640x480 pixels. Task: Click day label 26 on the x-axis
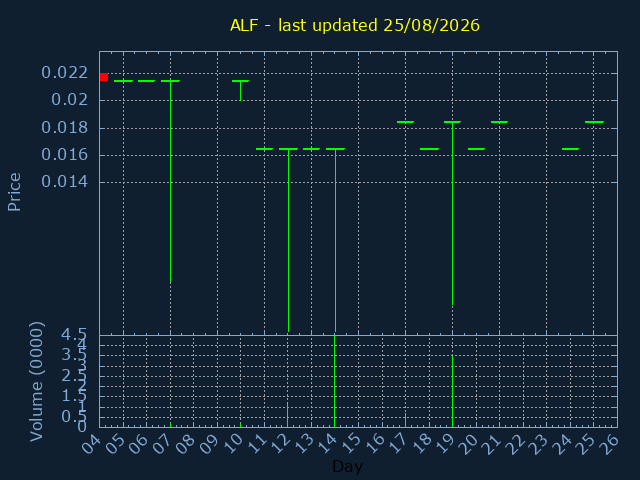[x=609, y=444]
